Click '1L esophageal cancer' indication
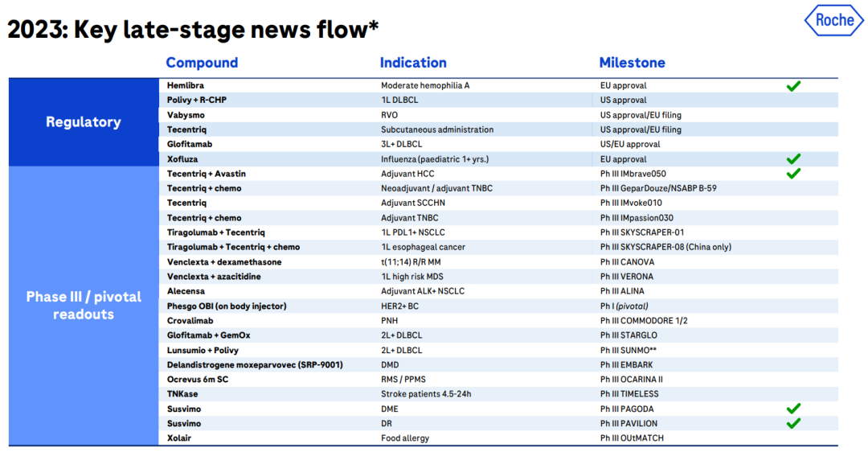This screenshot has height=452, width=868. tap(423, 247)
